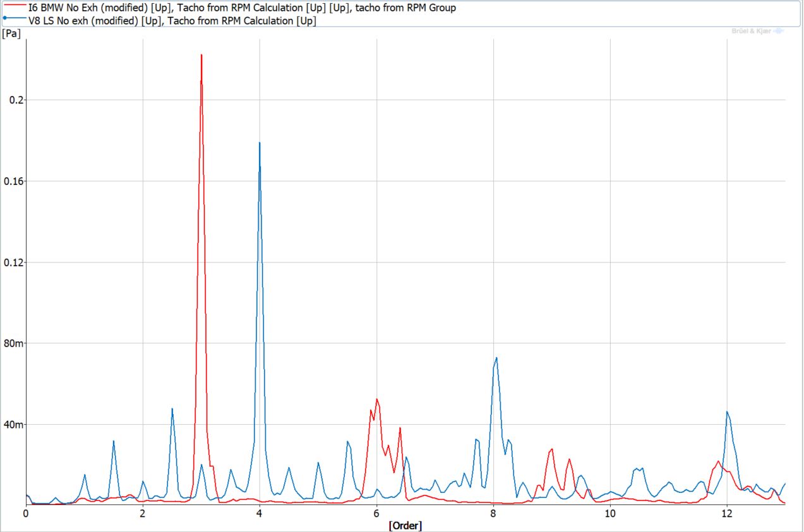Click the 10 X-axis tick label
804x532 pixels.
click(609, 514)
